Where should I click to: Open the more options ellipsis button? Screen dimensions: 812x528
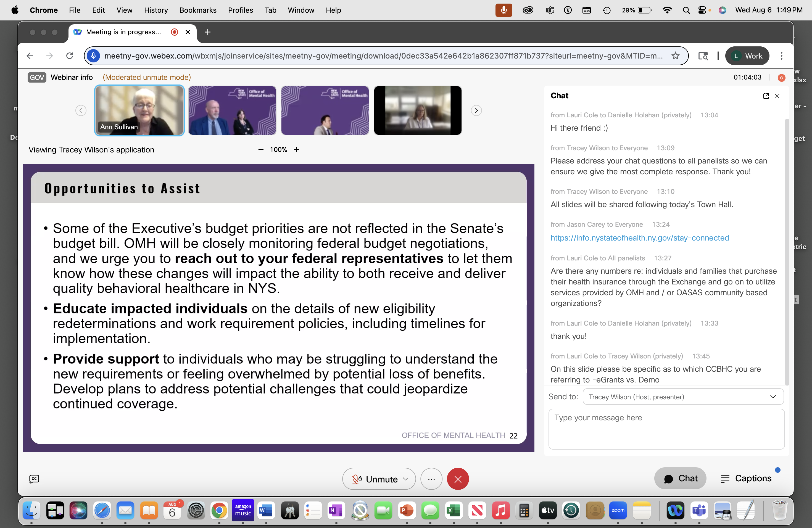pos(431,479)
